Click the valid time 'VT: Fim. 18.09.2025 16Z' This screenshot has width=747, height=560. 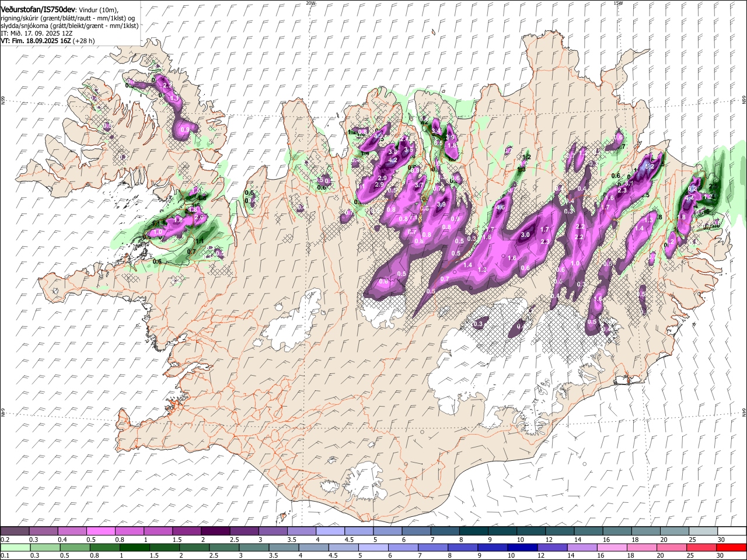pyautogui.click(x=36, y=41)
